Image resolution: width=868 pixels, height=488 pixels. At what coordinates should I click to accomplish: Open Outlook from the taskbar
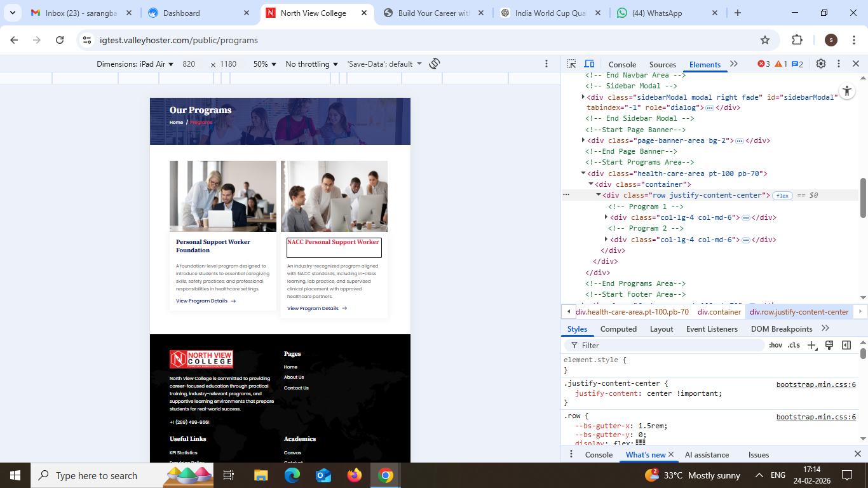pos(323,475)
